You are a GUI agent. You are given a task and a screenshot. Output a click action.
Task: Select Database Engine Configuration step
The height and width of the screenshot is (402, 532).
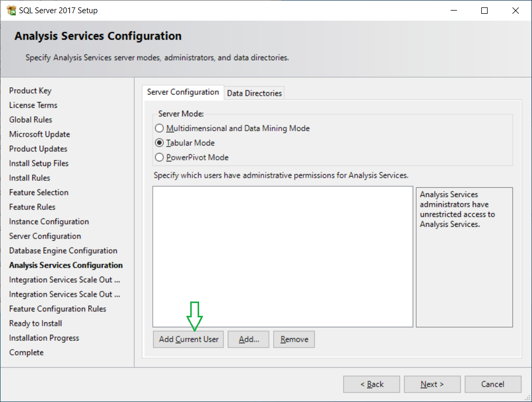point(63,251)
